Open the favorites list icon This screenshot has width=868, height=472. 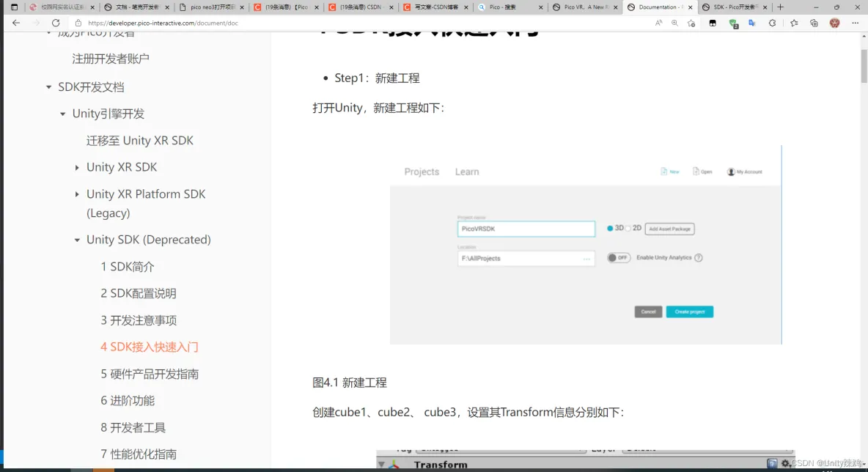point(795,23)
